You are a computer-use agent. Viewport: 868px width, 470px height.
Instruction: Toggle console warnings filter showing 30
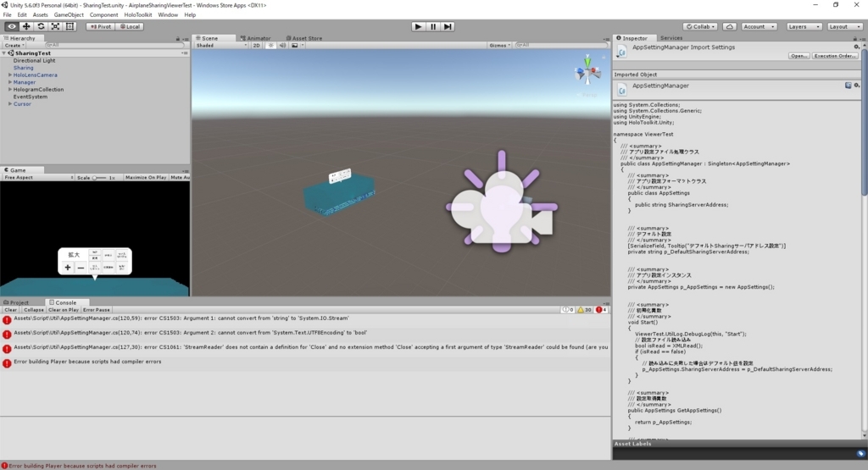tap(585, 310)
